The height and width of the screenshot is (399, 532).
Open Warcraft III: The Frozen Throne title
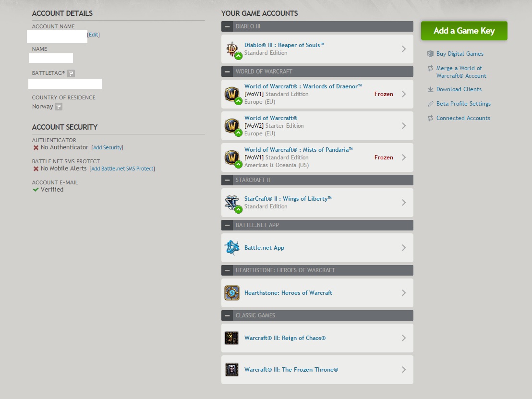(291, 370)
